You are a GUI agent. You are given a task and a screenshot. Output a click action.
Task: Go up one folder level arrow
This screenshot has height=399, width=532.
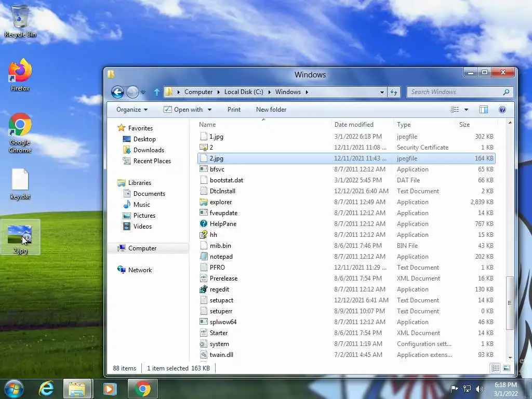tap(156, 92)
